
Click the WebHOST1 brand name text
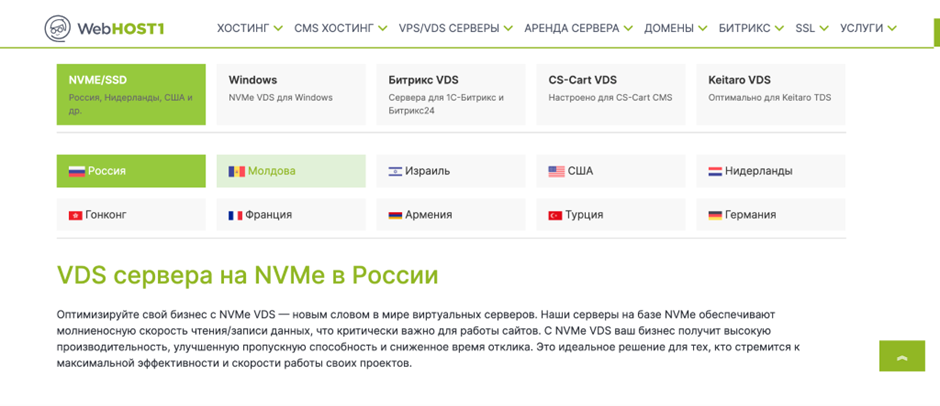(x=120, y=28)
